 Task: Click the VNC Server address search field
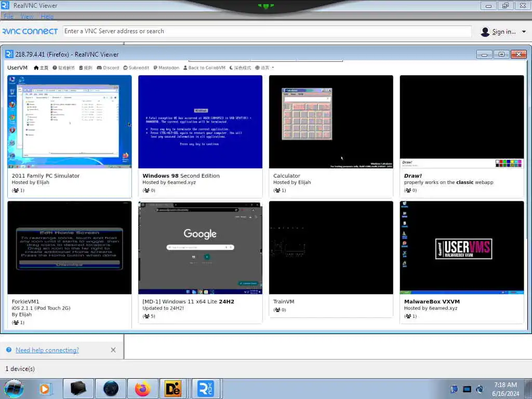(x=267, y=31)
